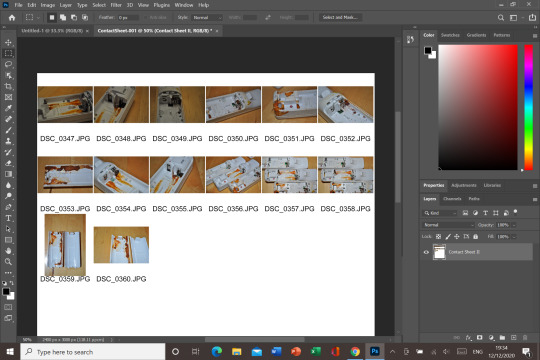The width and height of the screenshot is (540, 360).
Task: Delete the selected layer
Action: coord(525,338)
